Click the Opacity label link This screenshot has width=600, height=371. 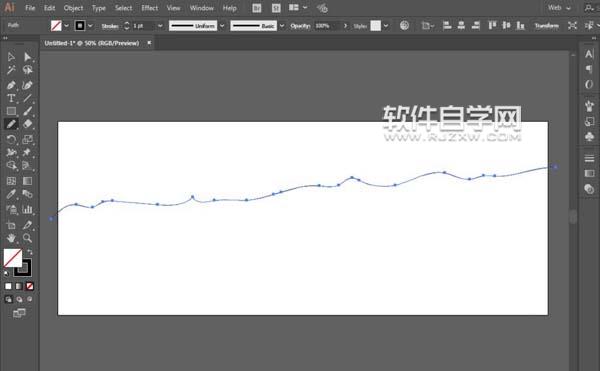pos(300,26)
